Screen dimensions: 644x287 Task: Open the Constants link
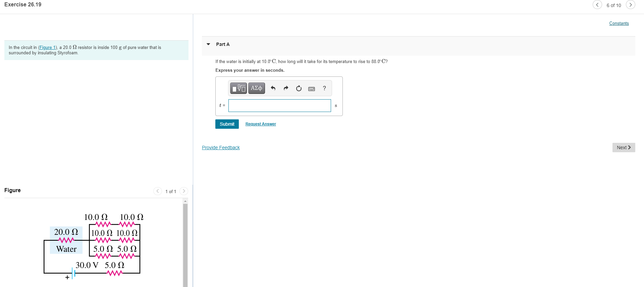(619, 23)
